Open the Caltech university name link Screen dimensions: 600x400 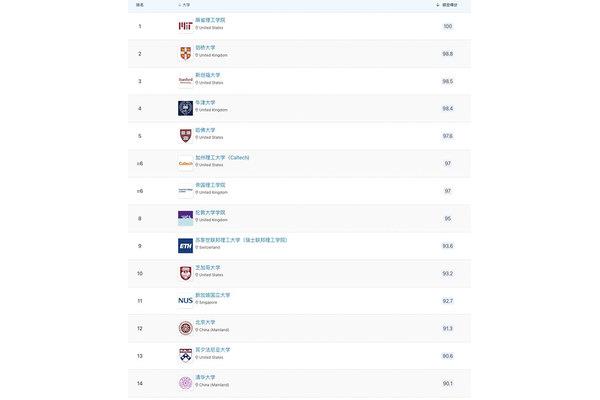click(222, 157)
